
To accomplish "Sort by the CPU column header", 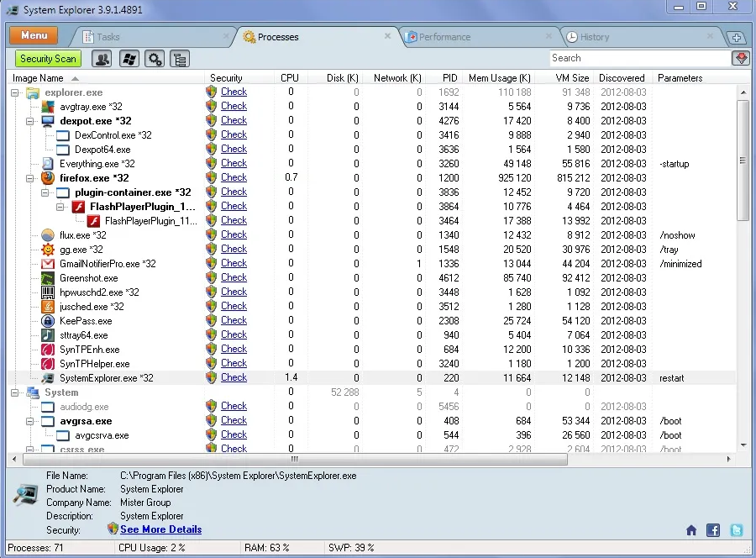I will coord(290,78).
